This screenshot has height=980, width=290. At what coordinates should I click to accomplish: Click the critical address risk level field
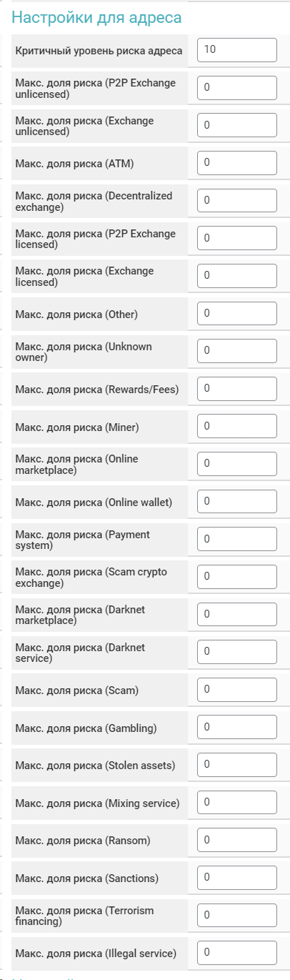point(236,50)
